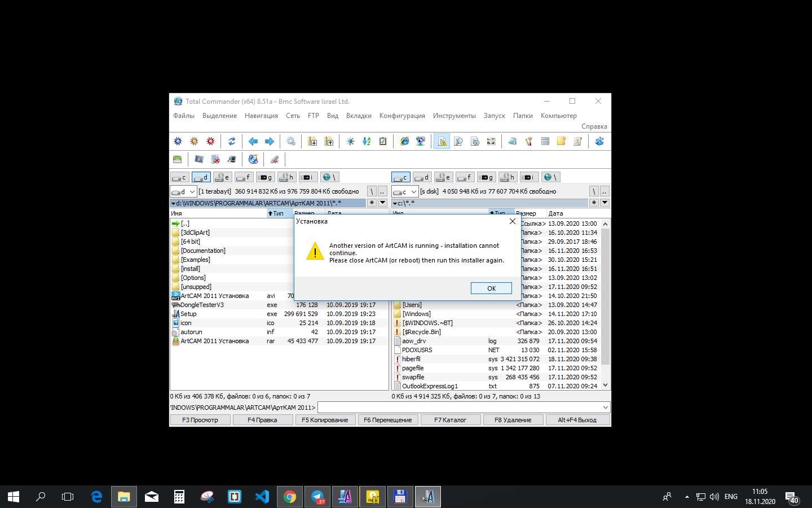Click the Internet Explorer toolbar icon
Image resolution: width=812 pixels, height=508 pixels.
coord(404,141)
